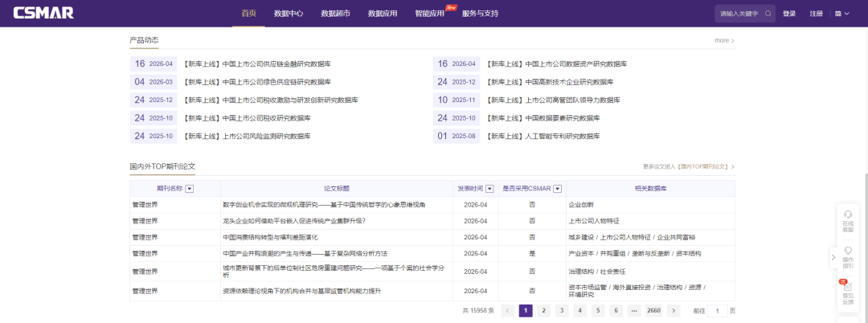Select current page 1 button

pyautogui.click(x=526, y=311)
